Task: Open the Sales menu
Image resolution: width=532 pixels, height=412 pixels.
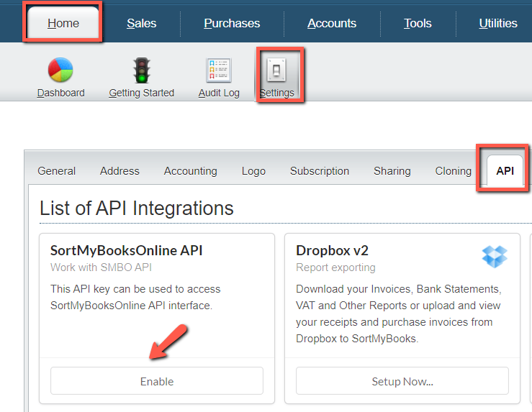Action: point(141,23)
